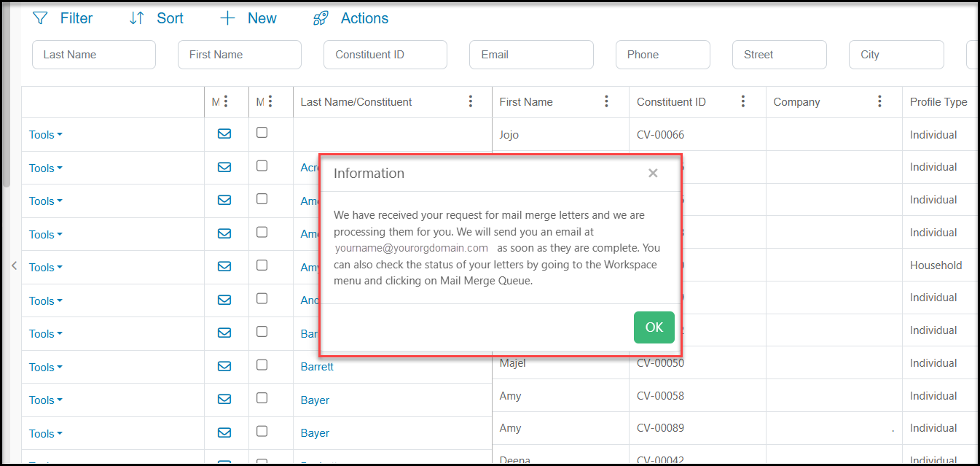Click into the Last Name search field
Screen dimensions: 980x466
pyautogui.click(x=94, y=55)
